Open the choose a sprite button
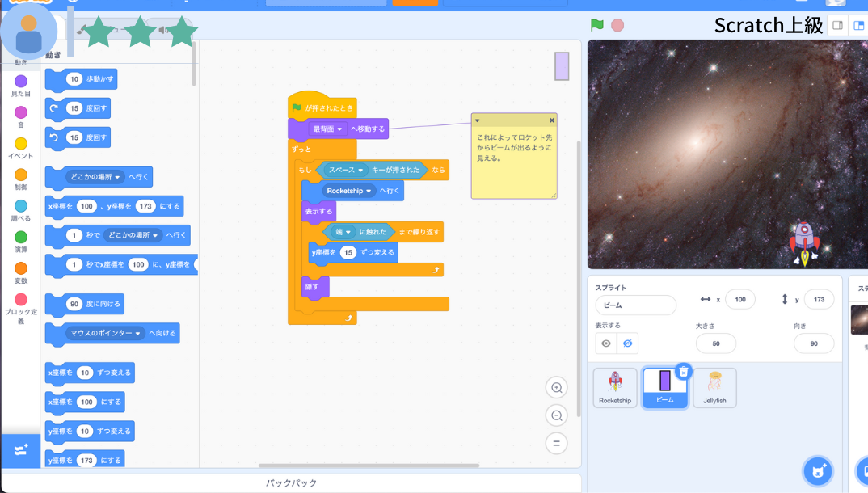Image resolution: width=868 pixels, height=493 pixels. point(818,471)
